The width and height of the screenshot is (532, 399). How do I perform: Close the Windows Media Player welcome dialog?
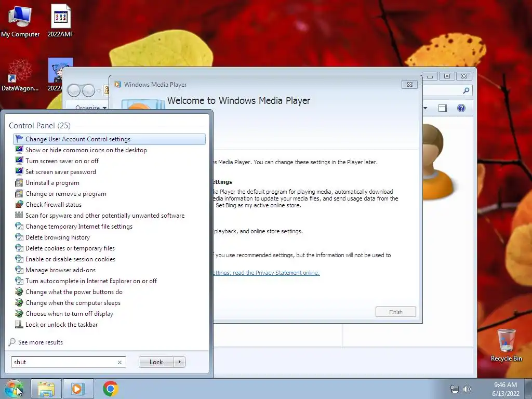click(409, 85)
